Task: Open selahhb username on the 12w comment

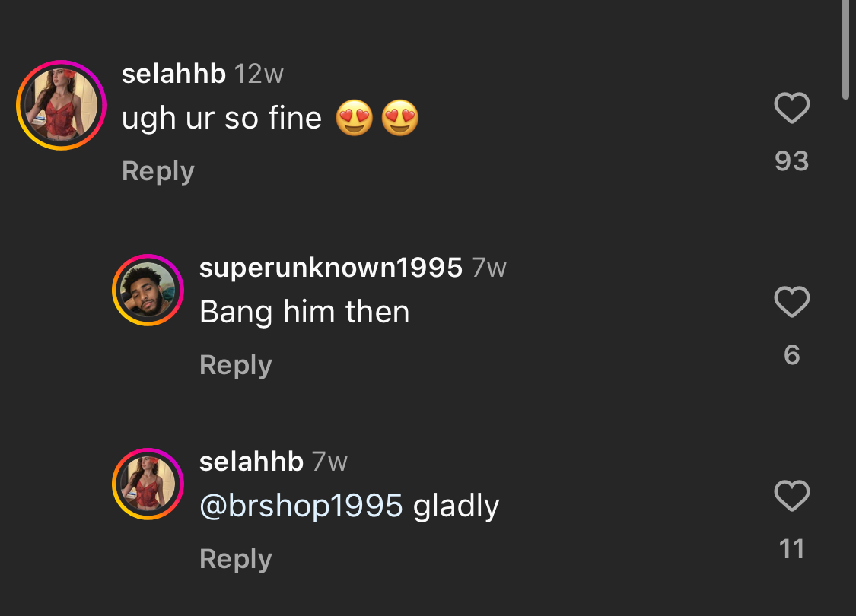Action: tap(173, 75)
